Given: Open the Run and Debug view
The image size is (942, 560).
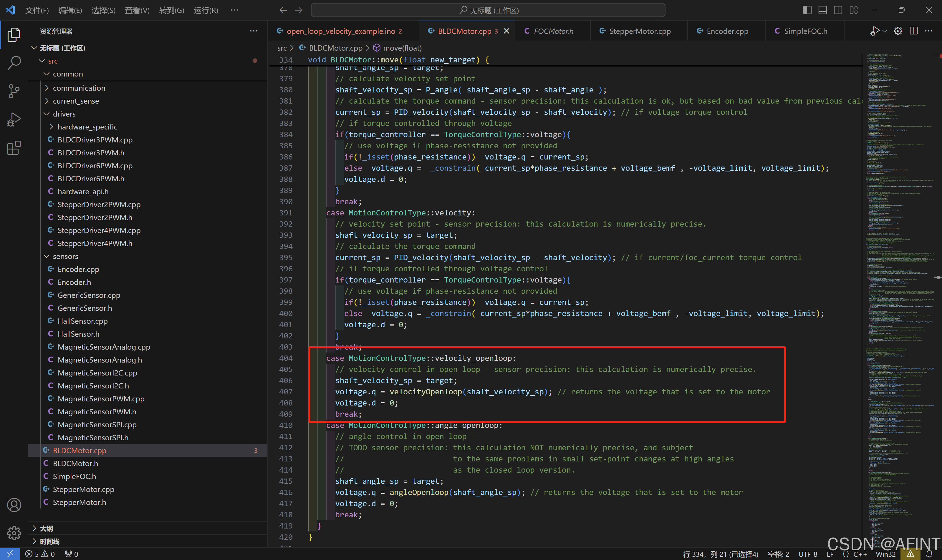Looking at the screenshot, I should coord(14,119).
